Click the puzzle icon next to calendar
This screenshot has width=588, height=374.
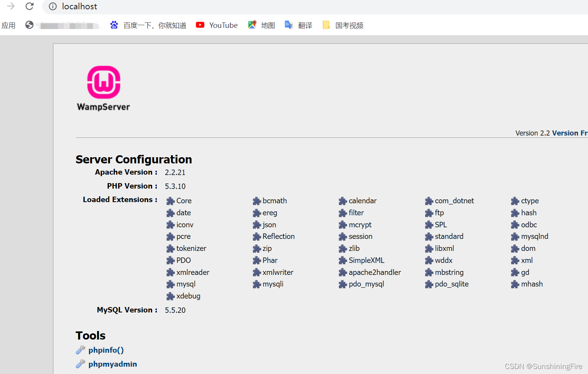coord(343,201)
